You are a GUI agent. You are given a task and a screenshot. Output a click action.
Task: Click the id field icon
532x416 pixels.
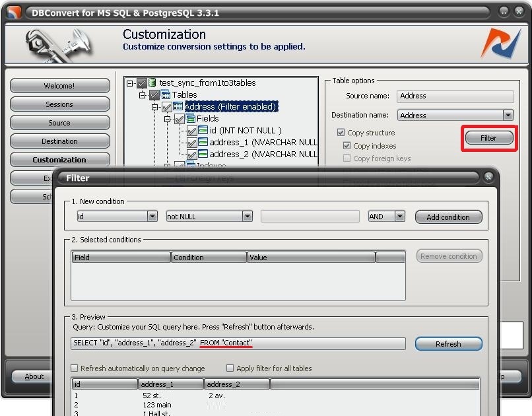coord(203,130)
